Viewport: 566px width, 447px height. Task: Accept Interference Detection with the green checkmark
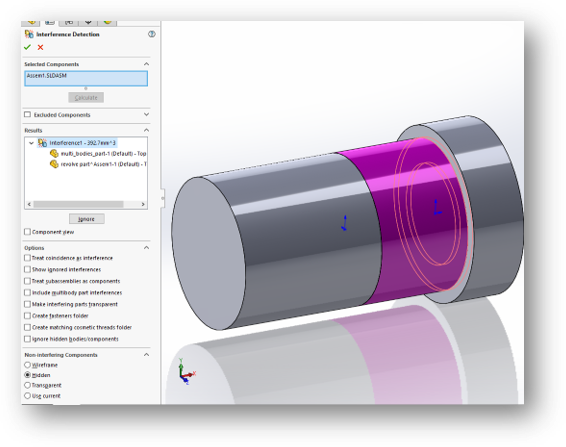coord(27,47)
